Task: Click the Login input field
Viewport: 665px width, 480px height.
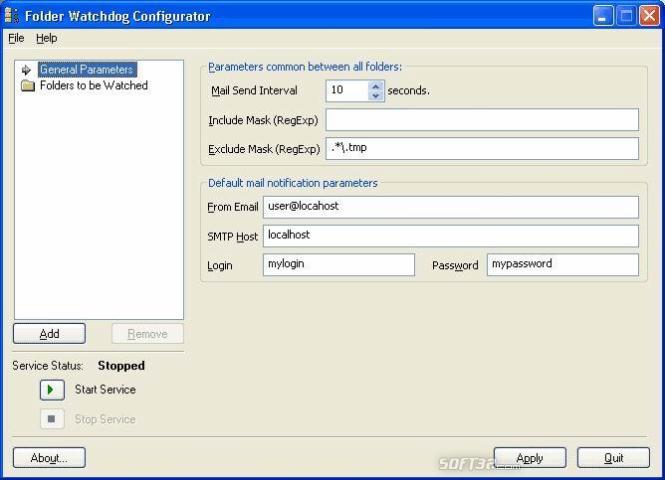Action: pos(339,265)
